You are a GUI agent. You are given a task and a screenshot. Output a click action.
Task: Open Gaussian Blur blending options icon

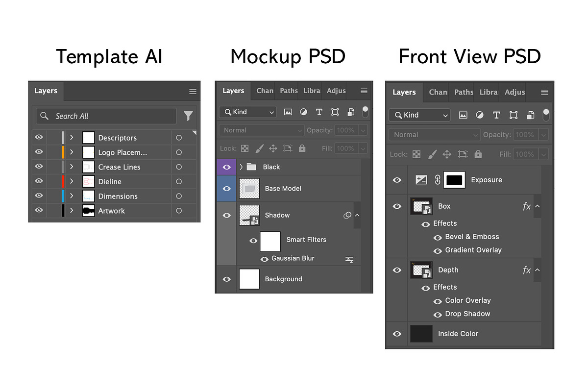(349, 259)
